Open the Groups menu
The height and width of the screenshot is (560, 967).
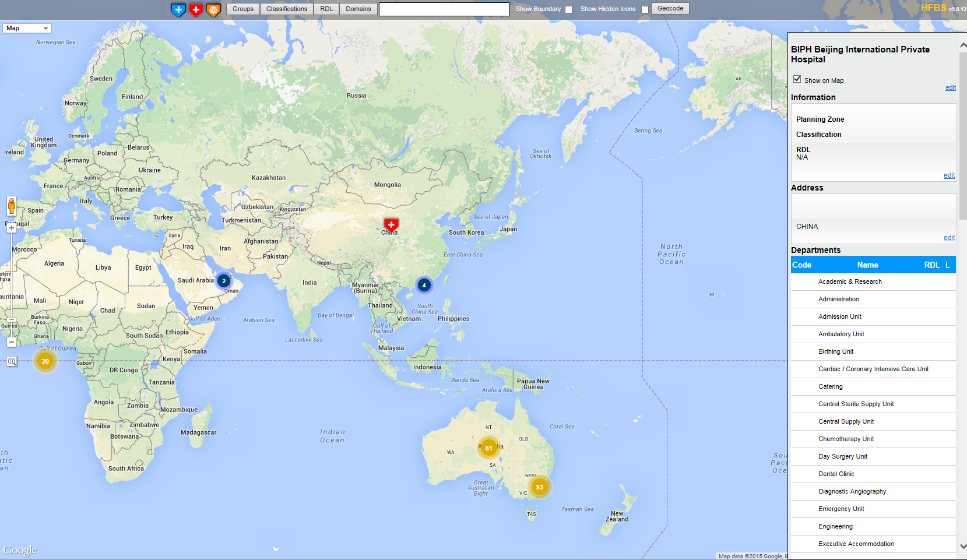coord(243,9)
